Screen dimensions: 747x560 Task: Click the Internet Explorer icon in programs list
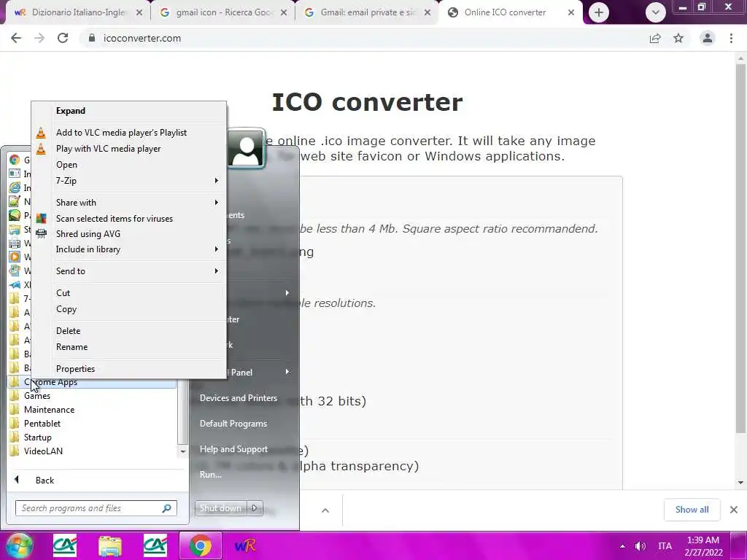(15, 188)
